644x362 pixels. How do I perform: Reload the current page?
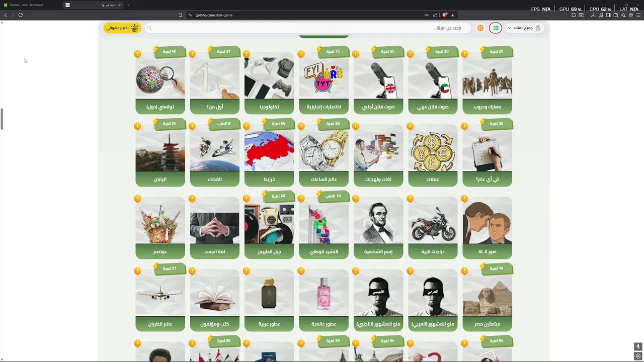tap(21, 15)
